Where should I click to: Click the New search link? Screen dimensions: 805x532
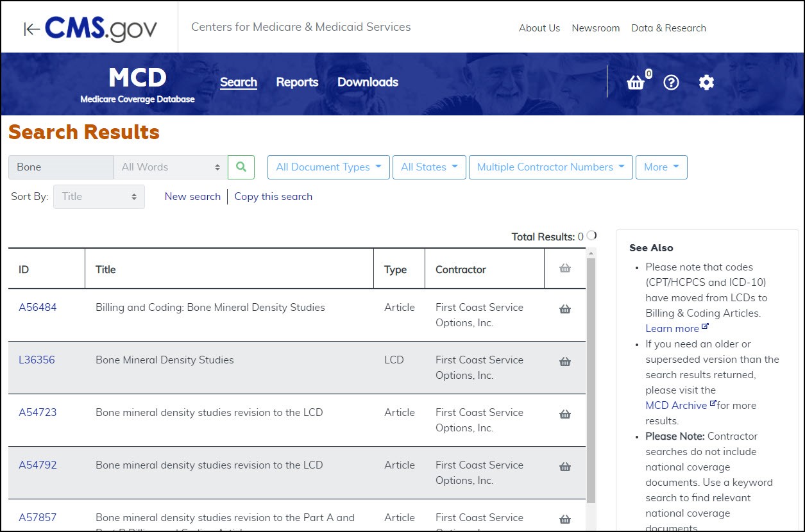192,197
